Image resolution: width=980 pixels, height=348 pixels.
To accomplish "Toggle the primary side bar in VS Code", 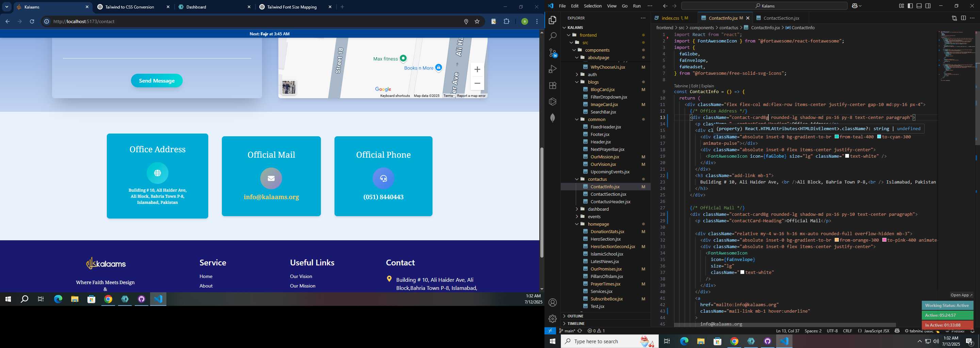I will 910,6.
